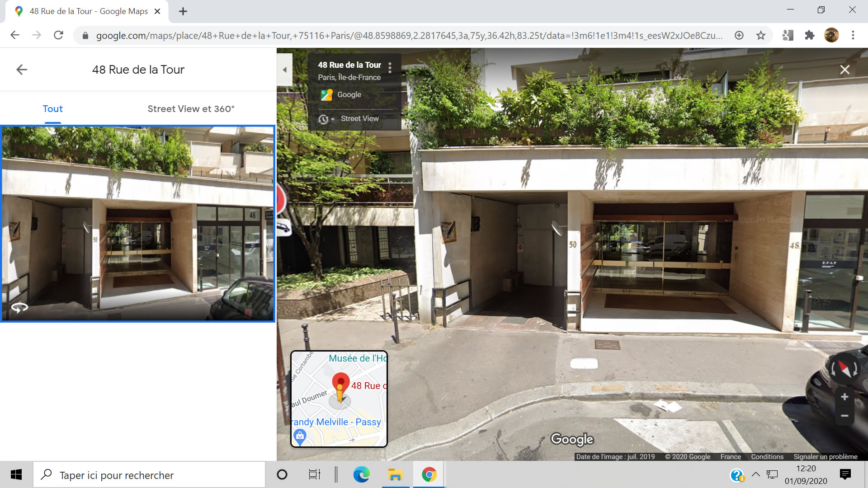
Task: Open the Conditions link
Action: (767, 456)
